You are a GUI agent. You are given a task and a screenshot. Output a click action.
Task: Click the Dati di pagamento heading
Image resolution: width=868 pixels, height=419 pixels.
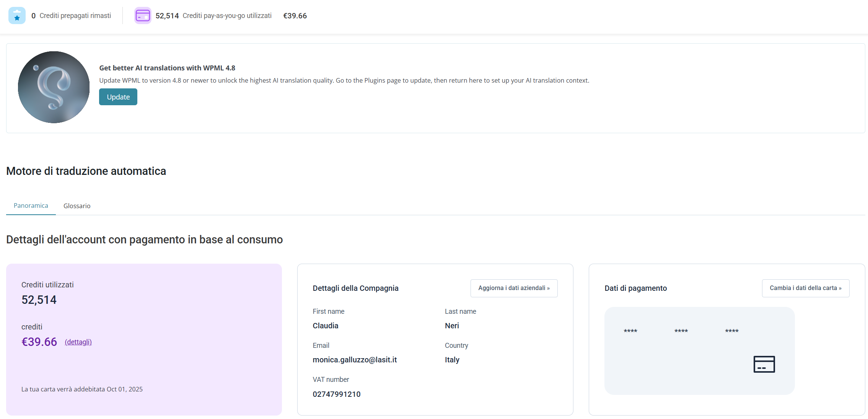[635, 288]
